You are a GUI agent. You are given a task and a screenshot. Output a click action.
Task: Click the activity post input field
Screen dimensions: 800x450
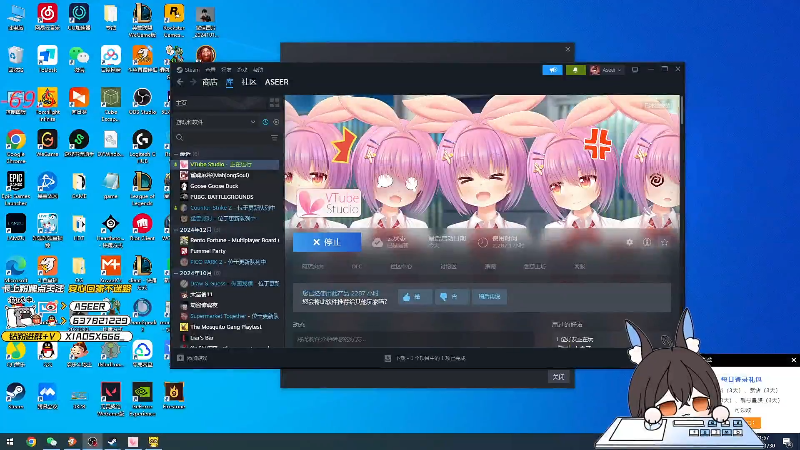point(413,339)
